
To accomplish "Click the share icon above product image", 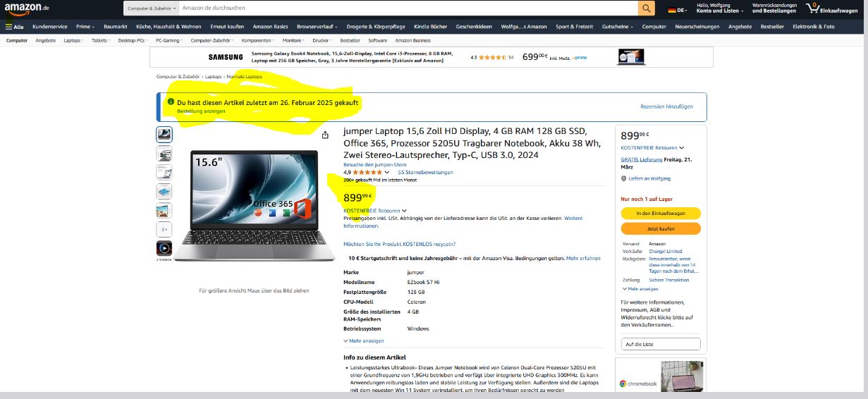I will [x=325, y=135].
